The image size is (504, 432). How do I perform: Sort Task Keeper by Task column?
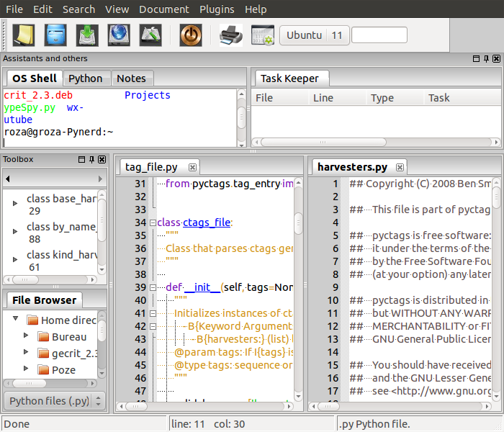click(462, 98)
